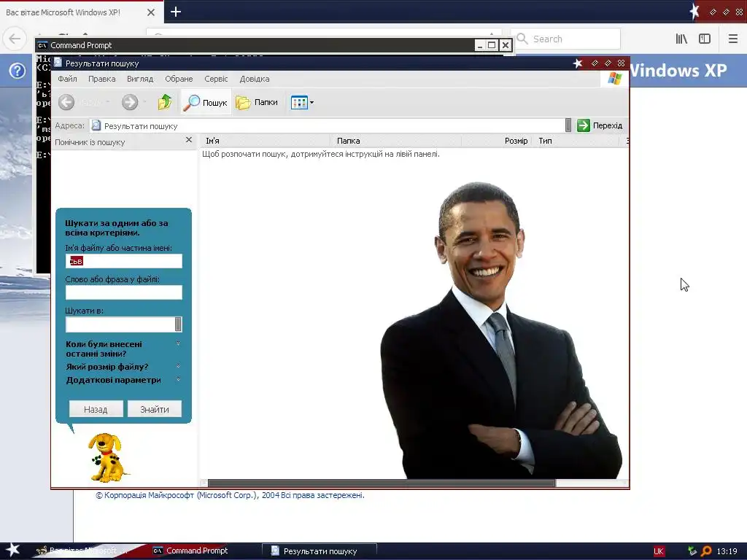Open the Вигляд menu
This screenshot has height=560, width=747.
point(140,79)
